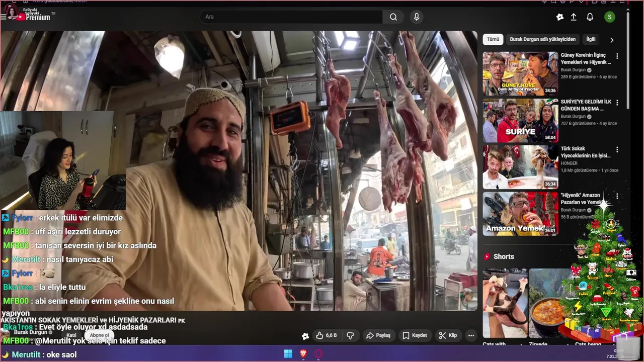Save video with Kaydet button
The image size is (644, 362).
tap(415, 335)
